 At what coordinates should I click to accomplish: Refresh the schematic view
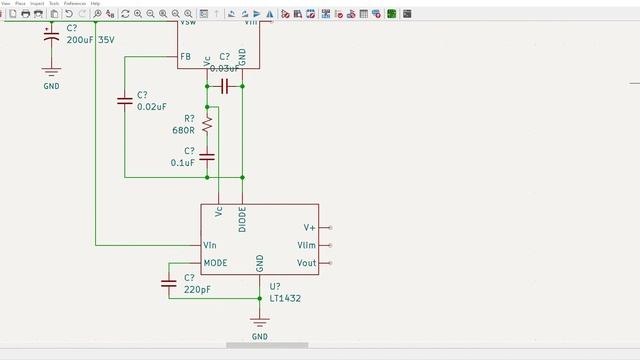coord(125,14)
